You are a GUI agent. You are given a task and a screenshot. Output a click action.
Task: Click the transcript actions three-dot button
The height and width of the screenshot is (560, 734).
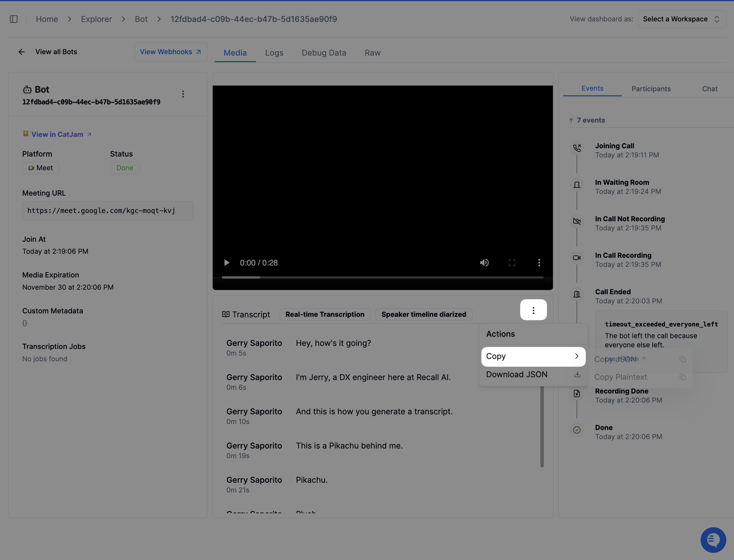coord(533,310)
